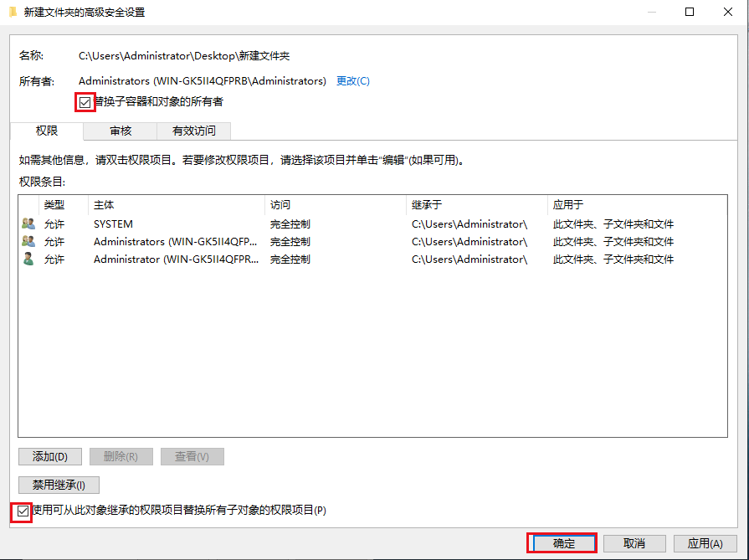749x560 pixels.
Task: Cancel the dialog with 取消
Action: 634,543
